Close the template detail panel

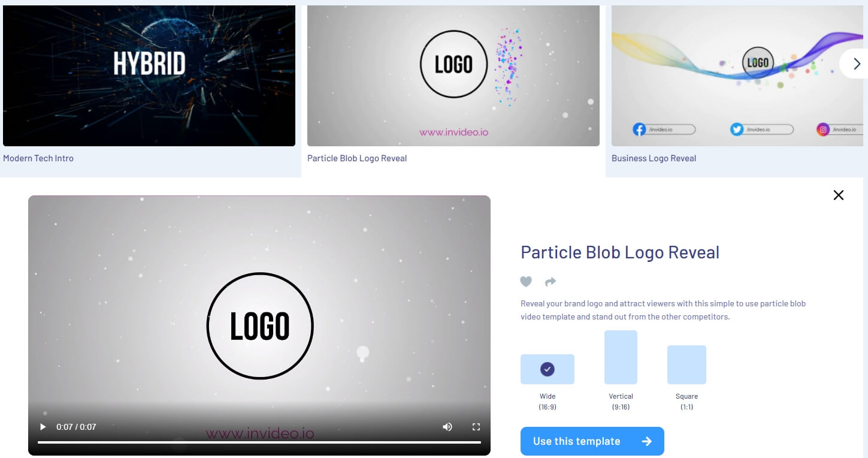tap(839, 195)
